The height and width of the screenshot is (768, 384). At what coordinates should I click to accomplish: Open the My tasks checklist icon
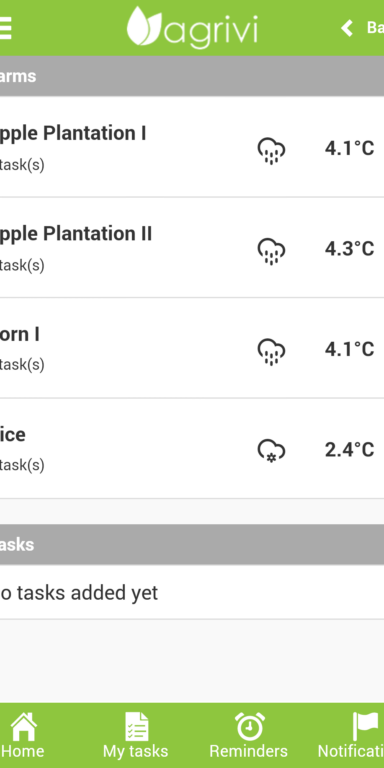coord(136,726)
